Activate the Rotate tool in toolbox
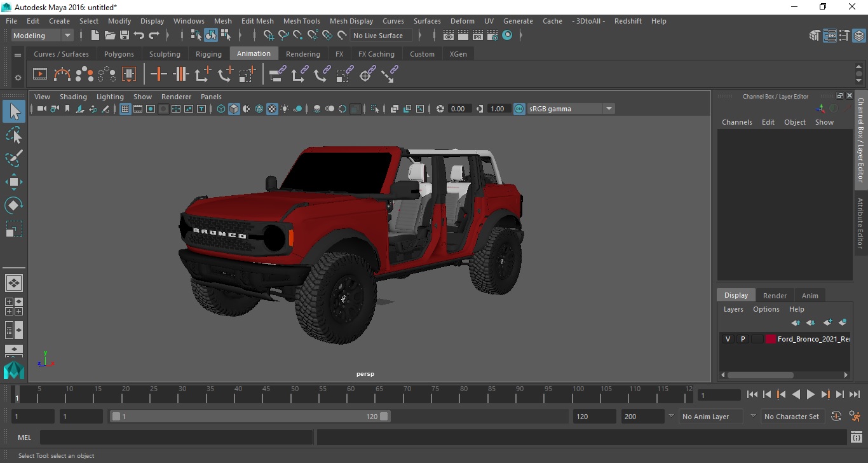The width and height of the screenshot is (868, 463). point(14,205)
